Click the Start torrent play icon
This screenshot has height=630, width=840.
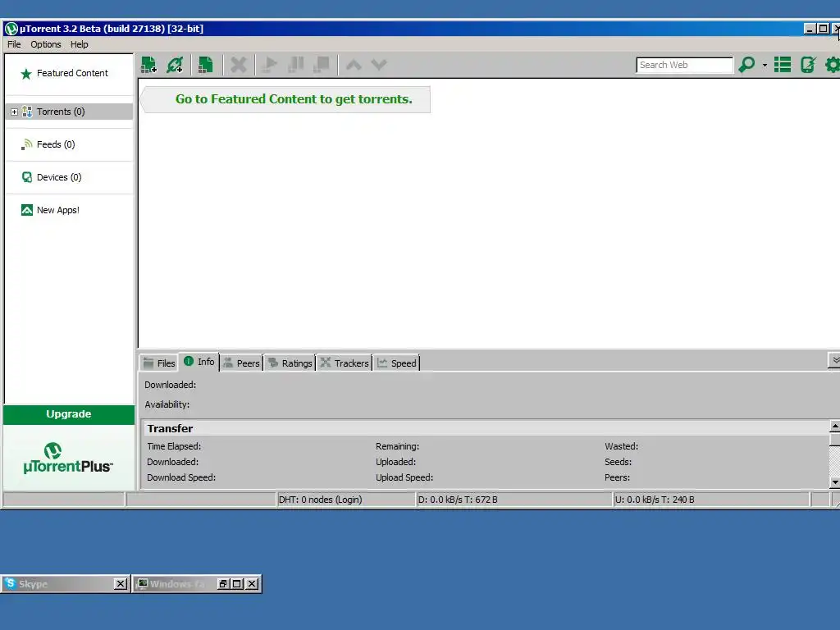270,65
